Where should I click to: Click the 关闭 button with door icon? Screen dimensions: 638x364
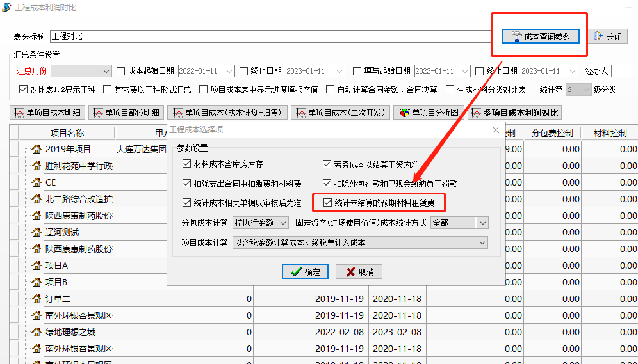click(607, 36)
